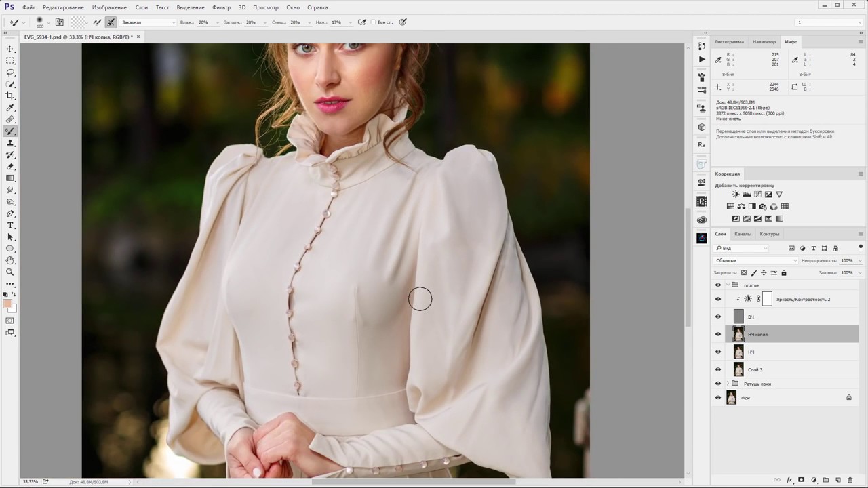
Task: Toggle visibility of the Фон layer
Action: [718, 398]
